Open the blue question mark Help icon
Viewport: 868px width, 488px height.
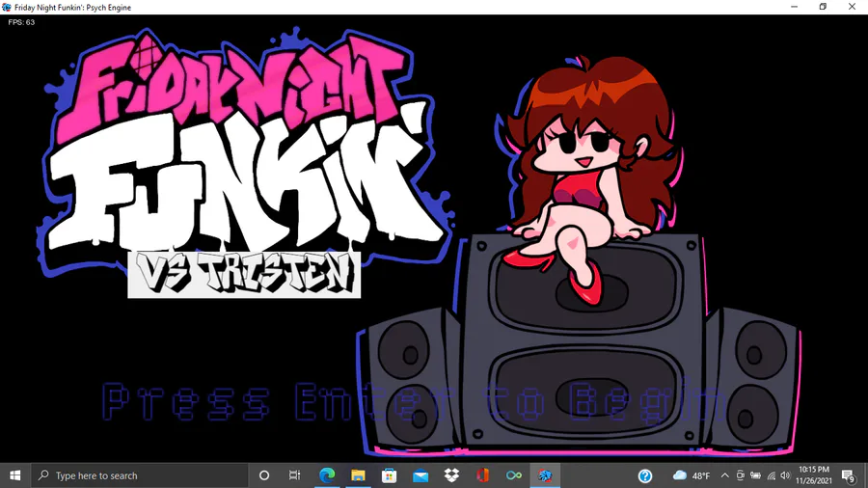(645, 475)
